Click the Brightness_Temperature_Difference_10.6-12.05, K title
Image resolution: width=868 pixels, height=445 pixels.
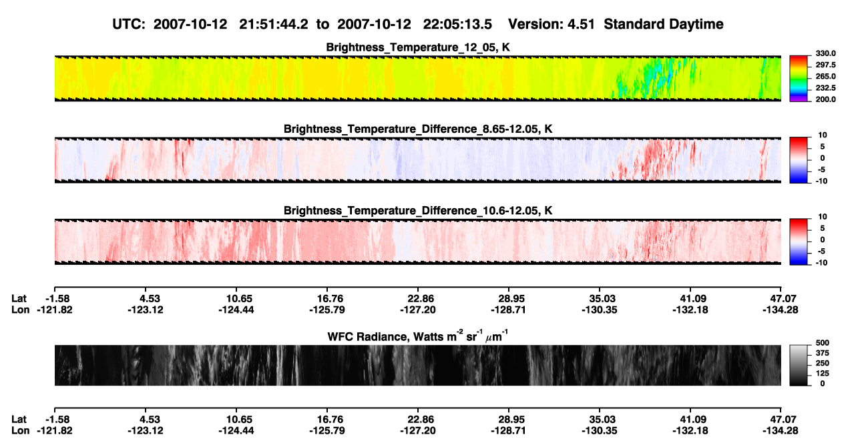pos(418,211)
